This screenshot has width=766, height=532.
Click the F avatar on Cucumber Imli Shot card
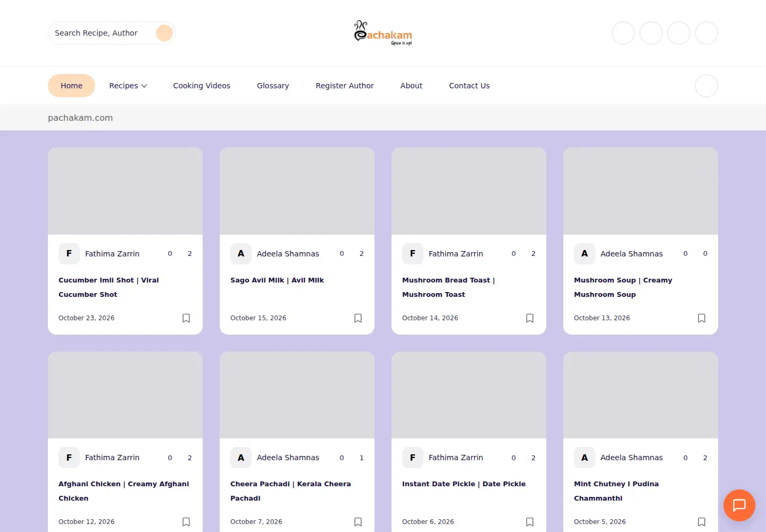click(69, 254)
